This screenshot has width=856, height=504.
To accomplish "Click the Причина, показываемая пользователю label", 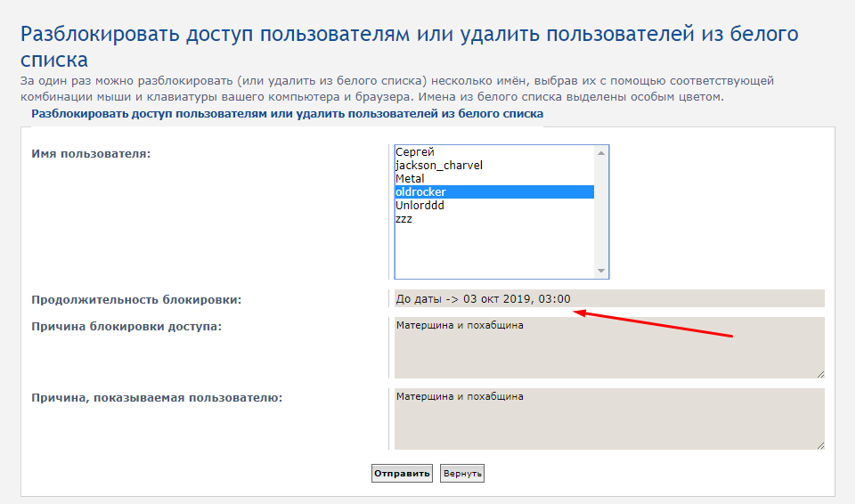I will coord(157,398).
